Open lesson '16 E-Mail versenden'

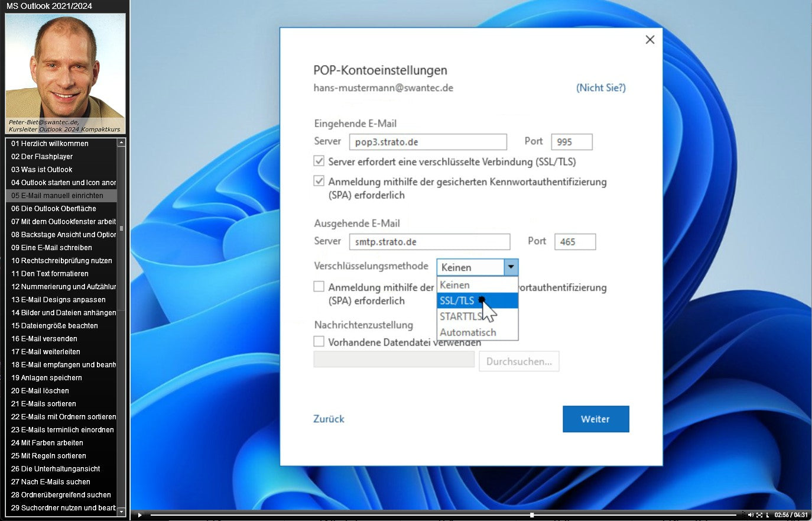pyautogui.click(x=44, y=339)
